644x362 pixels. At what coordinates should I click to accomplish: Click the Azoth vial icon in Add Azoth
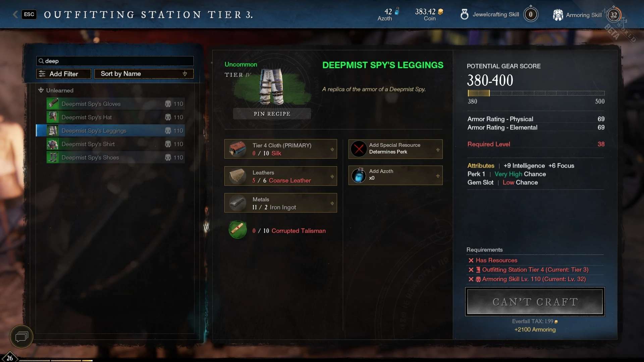click(x=359, y=175)
